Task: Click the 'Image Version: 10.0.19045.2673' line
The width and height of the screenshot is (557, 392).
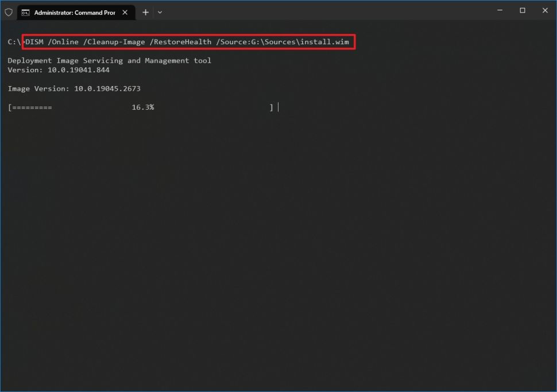Action: (x=74, y=89)
